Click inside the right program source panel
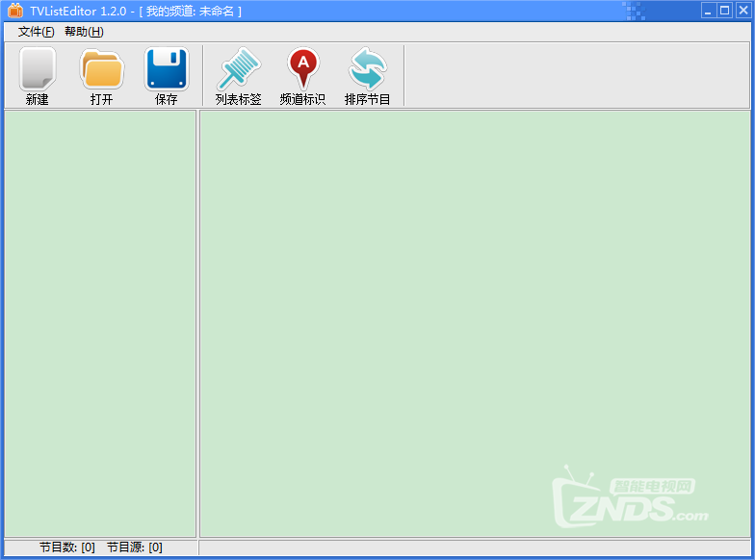This screenshot has width=755, height=560. point(476,323)
